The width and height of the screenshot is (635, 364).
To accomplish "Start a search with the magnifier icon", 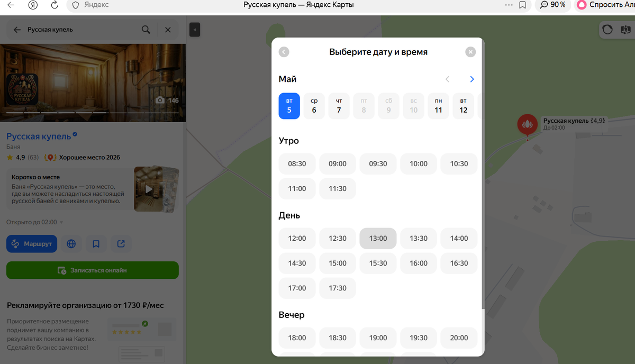I will [146, 30].
